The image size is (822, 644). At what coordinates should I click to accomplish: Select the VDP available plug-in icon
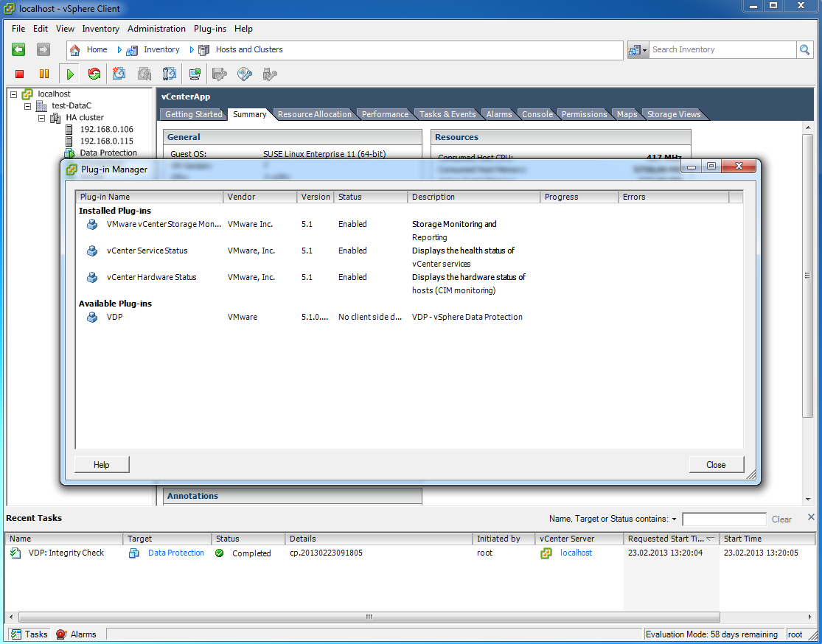pyautogui.click(x=92, y=317)
